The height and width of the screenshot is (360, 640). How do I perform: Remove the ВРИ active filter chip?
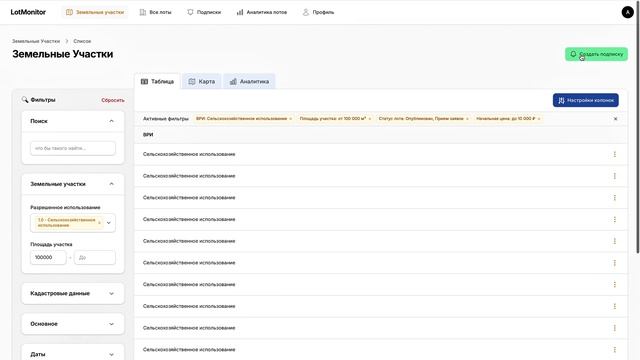pos(291,119)
